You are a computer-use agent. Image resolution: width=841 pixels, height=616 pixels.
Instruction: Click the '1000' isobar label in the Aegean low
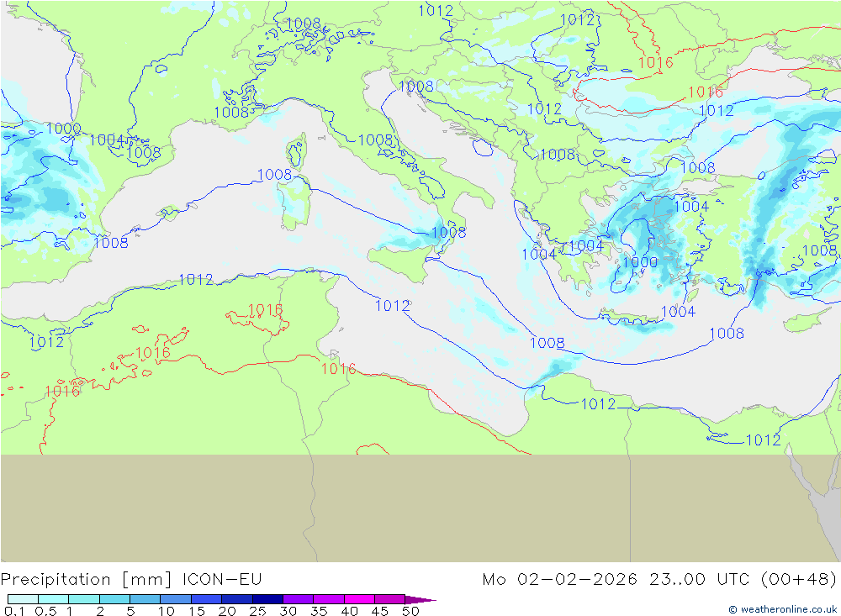[x=640, y=262]
